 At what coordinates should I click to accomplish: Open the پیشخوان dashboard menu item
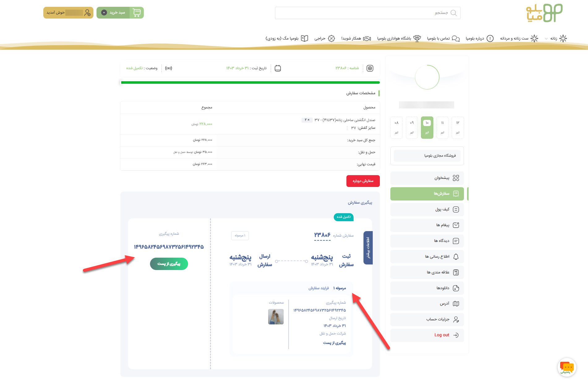click(427, 178)
